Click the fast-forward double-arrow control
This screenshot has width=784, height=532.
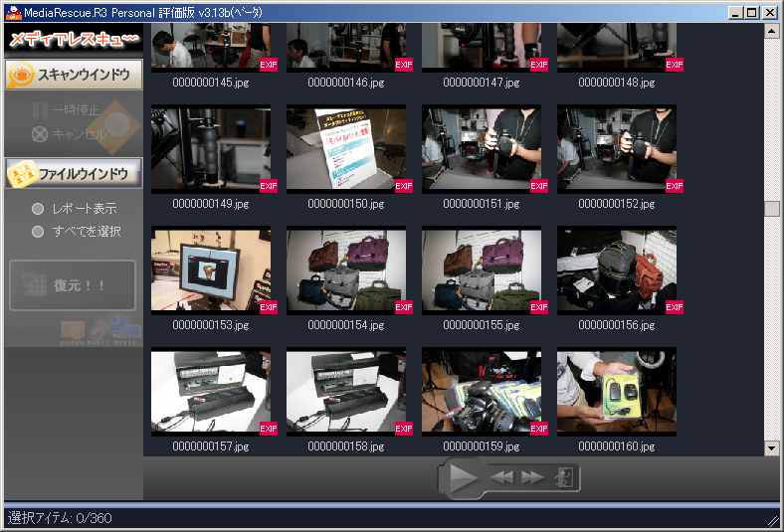[532, 477]
